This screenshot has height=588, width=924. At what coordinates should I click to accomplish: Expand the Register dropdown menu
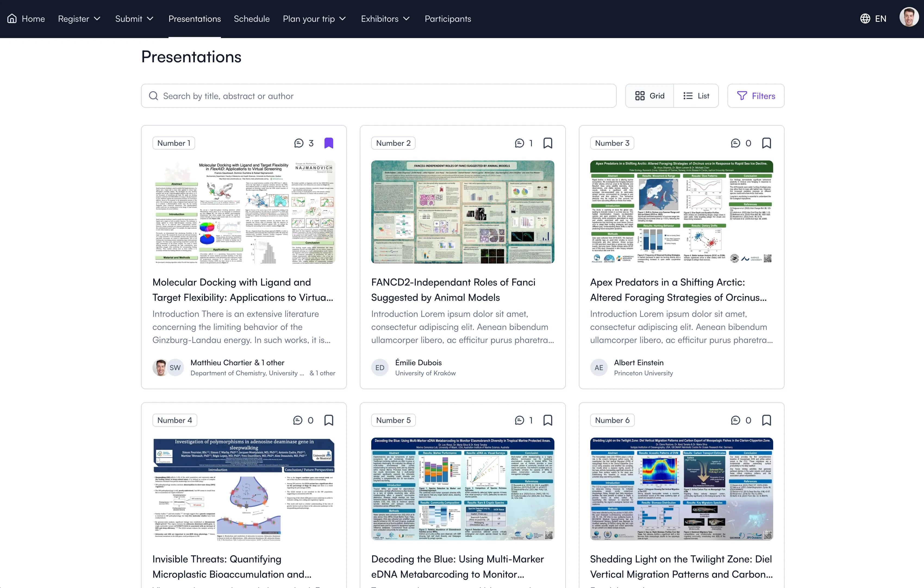tap(79, 18)
